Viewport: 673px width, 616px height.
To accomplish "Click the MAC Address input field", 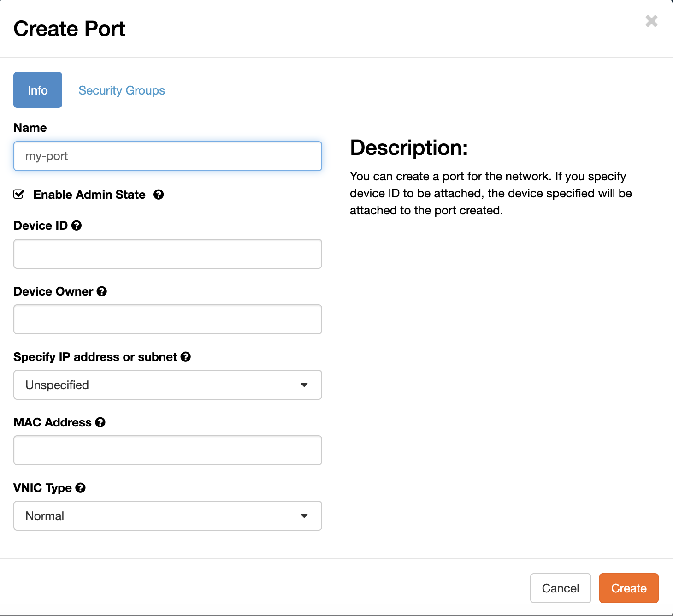I will tap(167, 450).
